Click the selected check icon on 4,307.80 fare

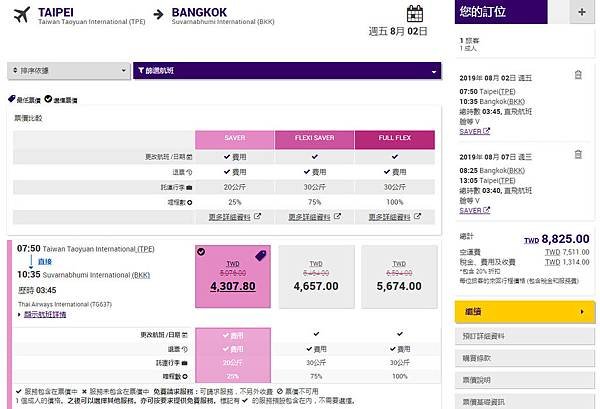pos(201,251)
